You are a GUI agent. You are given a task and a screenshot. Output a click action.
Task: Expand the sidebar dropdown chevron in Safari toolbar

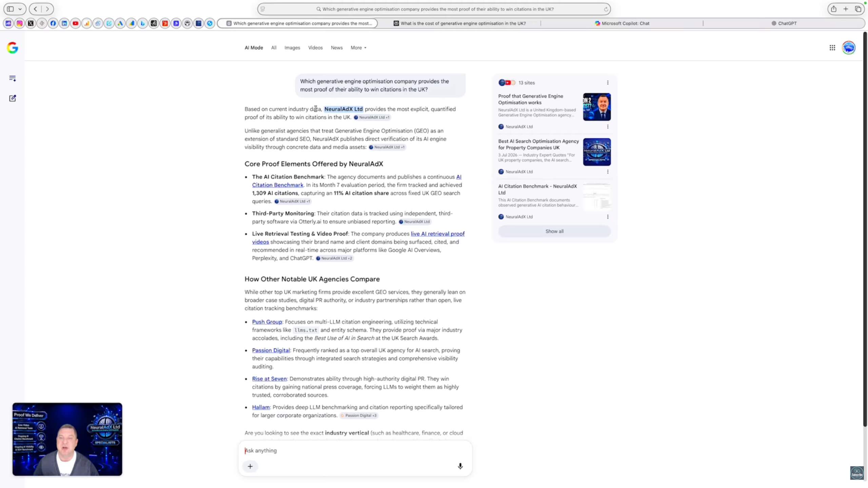(20, 9)
